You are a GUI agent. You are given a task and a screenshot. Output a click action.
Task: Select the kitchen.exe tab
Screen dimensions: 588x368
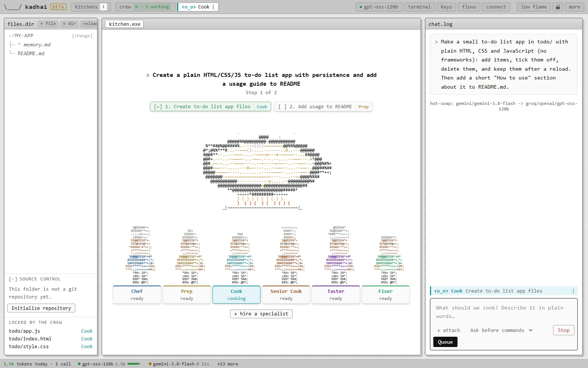[125, 24]
